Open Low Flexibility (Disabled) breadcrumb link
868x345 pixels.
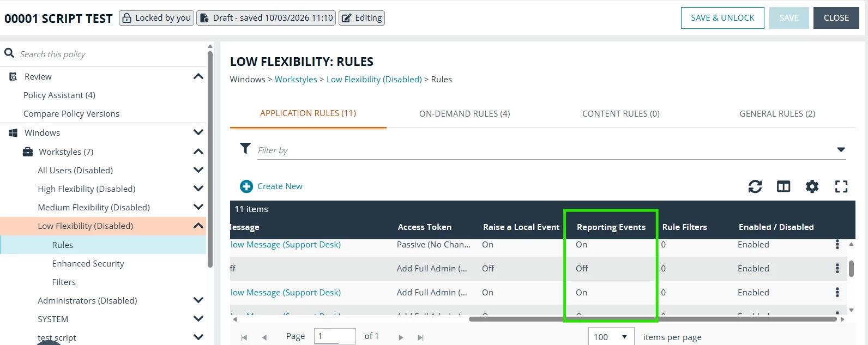374,80
